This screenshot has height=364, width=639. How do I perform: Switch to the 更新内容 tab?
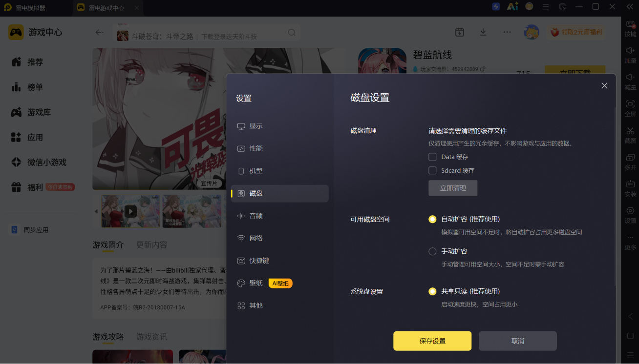click(151, 244)
